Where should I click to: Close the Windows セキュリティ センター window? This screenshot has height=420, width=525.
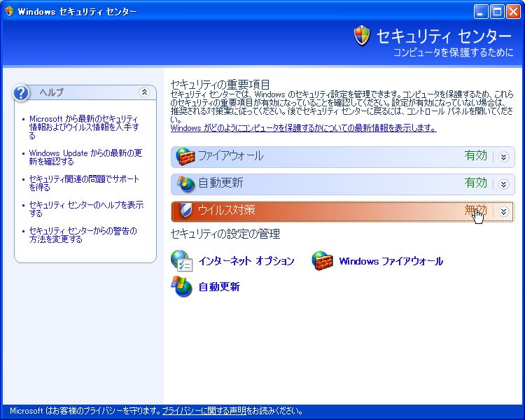[x=513, y=12]
